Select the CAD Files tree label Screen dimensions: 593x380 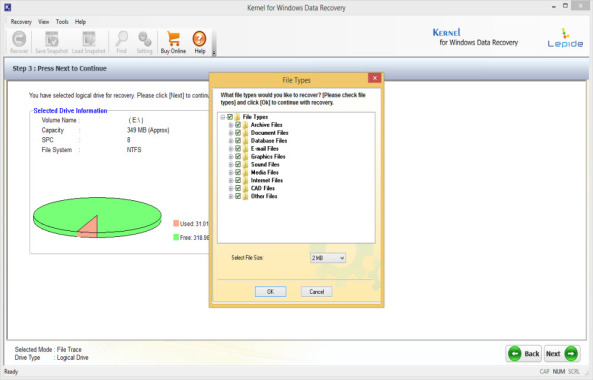(x=263, y=188)
